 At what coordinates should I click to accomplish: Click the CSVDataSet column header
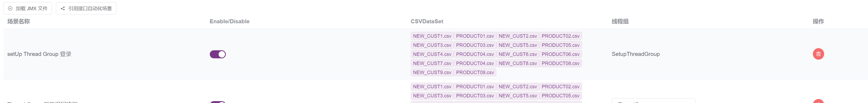coord(427,22)
